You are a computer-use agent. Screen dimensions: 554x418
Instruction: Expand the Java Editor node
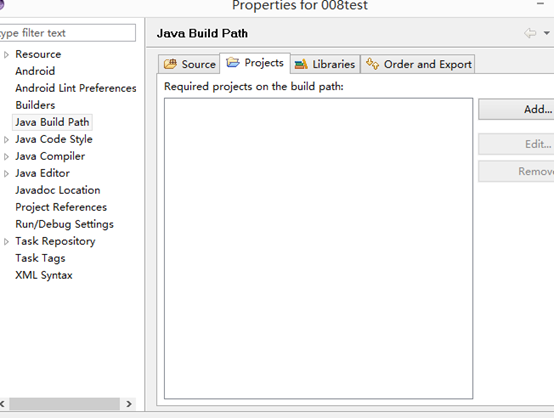(x=6, y=174)
